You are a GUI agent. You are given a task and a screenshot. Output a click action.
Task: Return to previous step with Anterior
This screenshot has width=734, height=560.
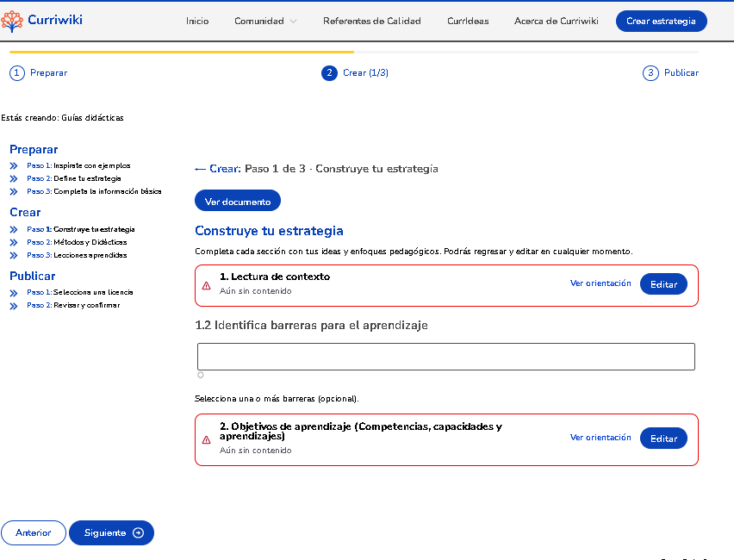click(x=33, y=532)
